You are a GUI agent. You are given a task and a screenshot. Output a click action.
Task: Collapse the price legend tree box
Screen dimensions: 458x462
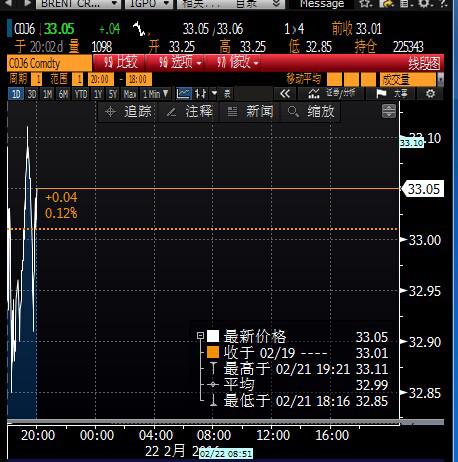pyautogui.click(x=200, y=335)
